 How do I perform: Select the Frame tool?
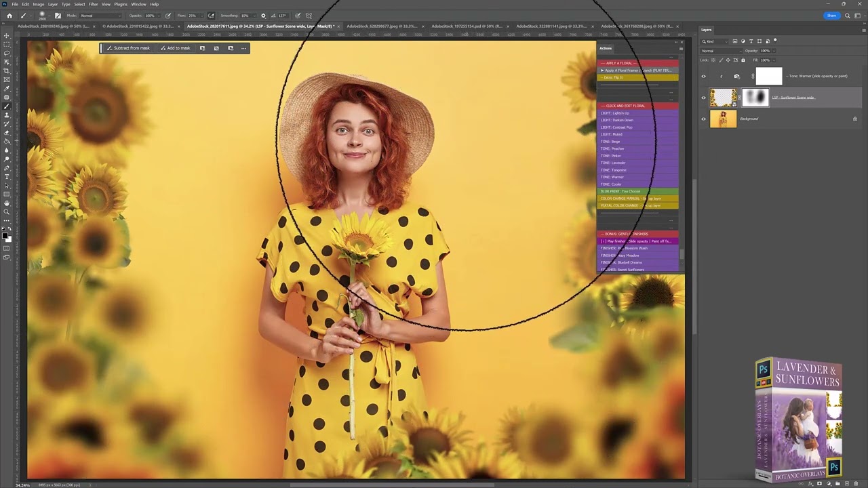pyautogui.click(x=7, y=79)
